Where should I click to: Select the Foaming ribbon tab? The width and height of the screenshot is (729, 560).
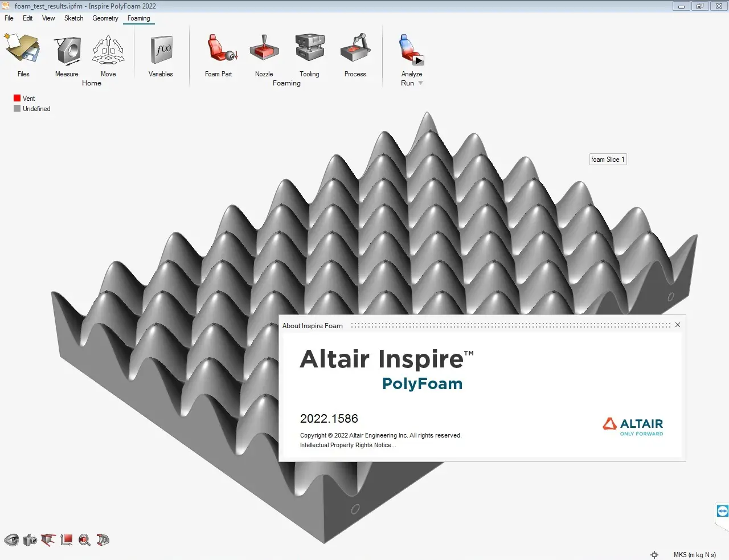pyautogui.click(x=139, y=18)
